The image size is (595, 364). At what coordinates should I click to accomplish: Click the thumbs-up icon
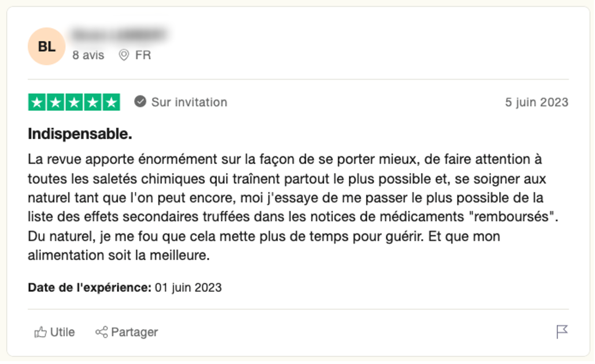40,332
